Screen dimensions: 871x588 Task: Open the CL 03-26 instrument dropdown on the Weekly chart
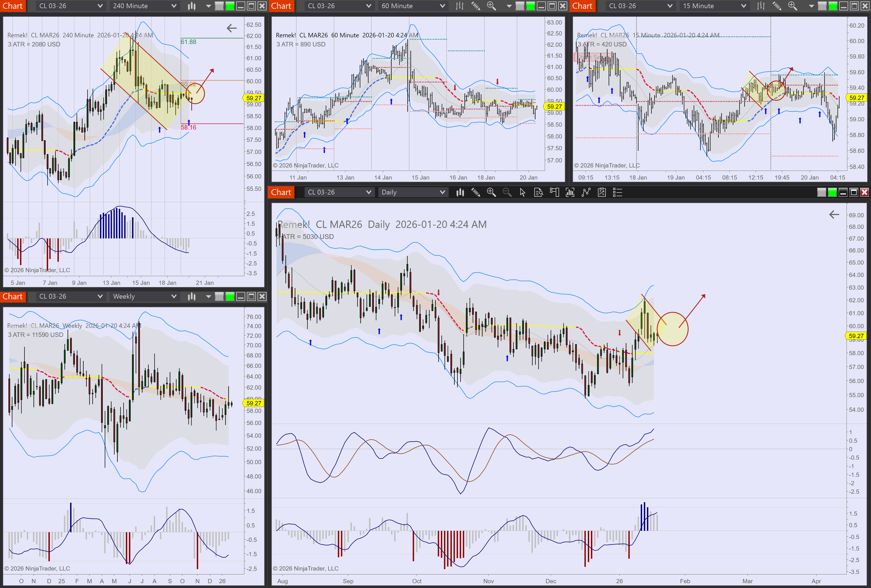coord(70,296)
